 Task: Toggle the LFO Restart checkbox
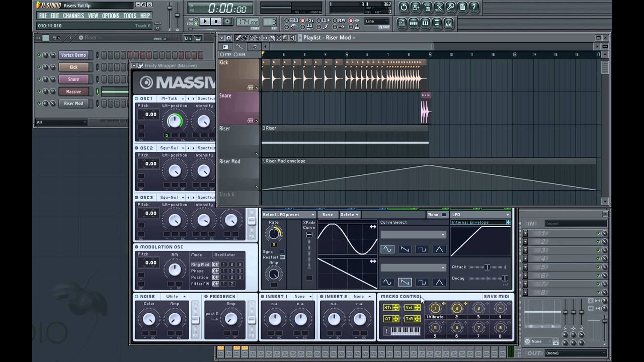click(282, 257)
